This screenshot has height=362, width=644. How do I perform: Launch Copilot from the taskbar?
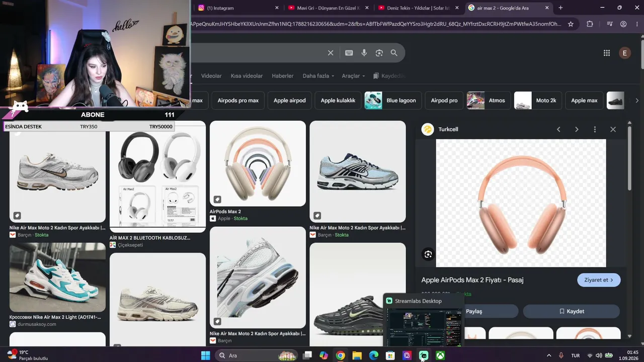(x=324, y=355)
